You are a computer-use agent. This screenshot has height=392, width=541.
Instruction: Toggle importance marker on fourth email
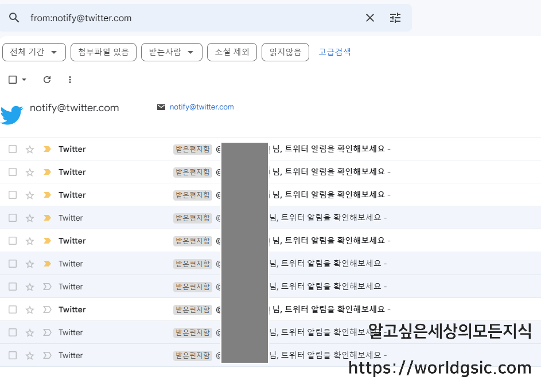tap(47, 218)
